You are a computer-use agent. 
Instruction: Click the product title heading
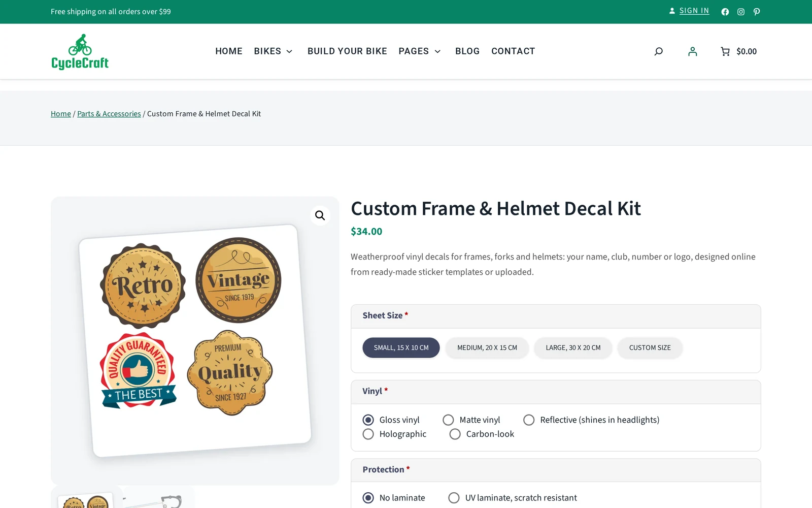pos(496,209)
